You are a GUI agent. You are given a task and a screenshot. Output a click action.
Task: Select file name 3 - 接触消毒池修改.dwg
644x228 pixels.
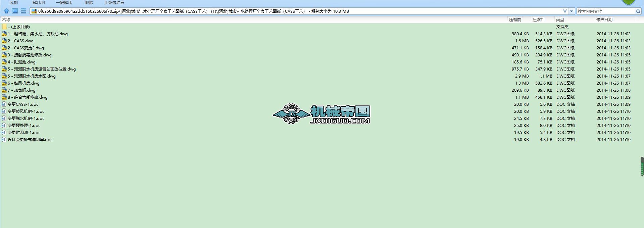30,55
